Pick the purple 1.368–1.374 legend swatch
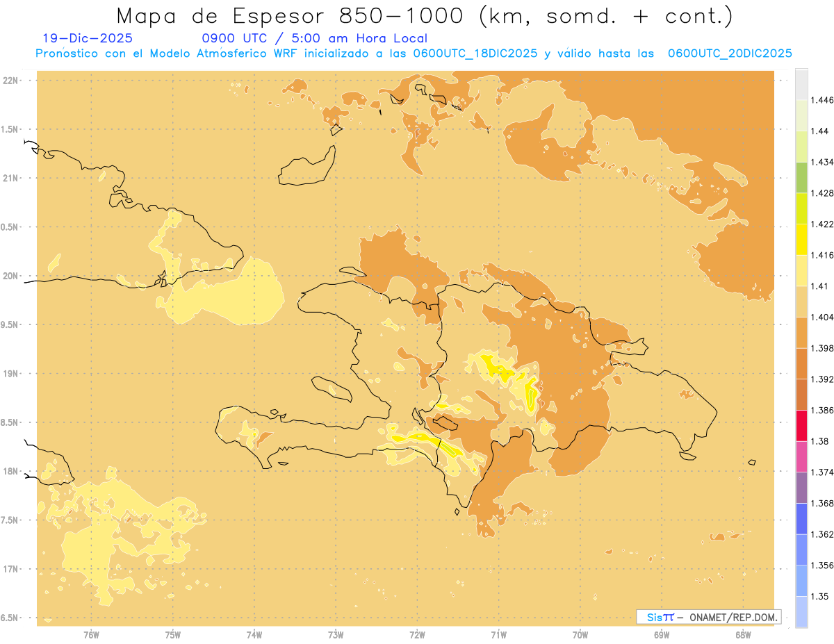Image resolution: width=834 pixels, height=644 pixels. coord(801,488)
